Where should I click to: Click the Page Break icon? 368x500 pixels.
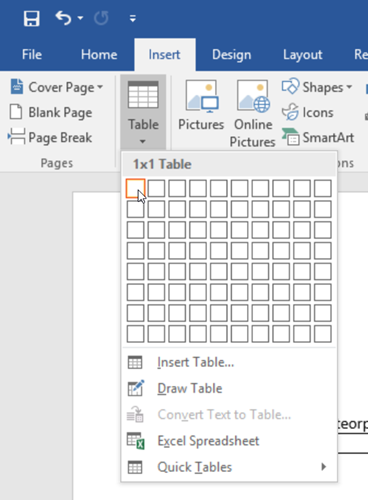[x=16, y=137]
